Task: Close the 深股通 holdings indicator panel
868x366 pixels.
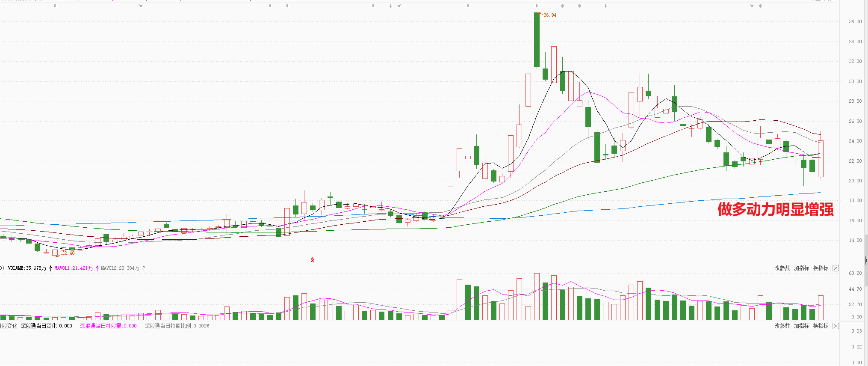Action: pos(836,326)
